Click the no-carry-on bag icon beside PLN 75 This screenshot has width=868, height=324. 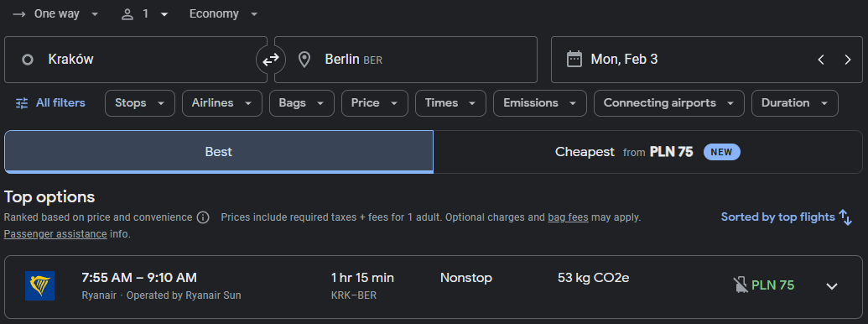click(741, 285)
